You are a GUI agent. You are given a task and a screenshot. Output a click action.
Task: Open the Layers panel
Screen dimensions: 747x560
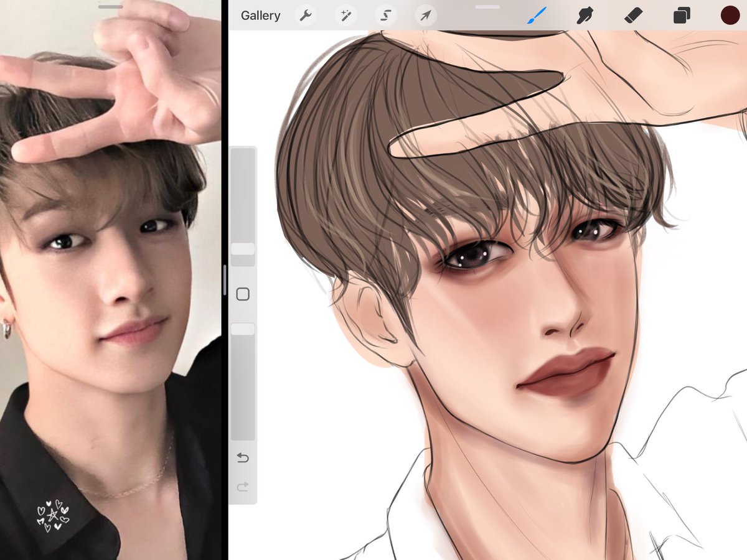point(681,15)
